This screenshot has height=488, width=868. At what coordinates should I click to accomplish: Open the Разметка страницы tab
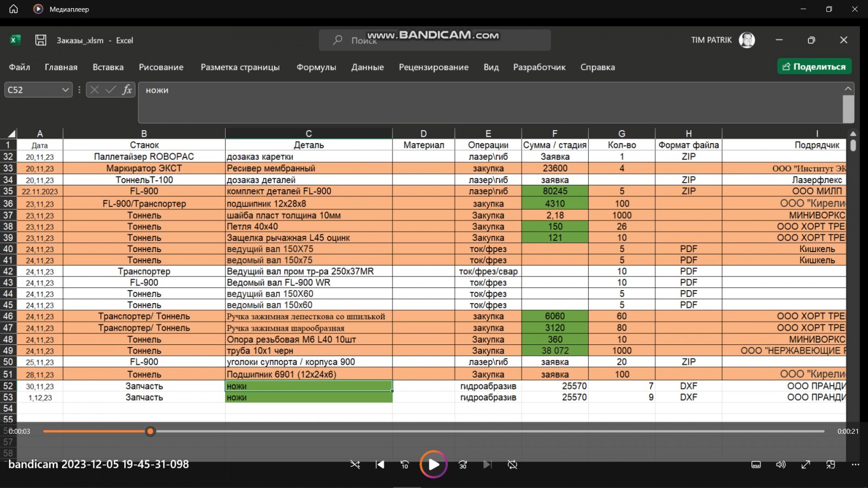(x=240, y=67)
